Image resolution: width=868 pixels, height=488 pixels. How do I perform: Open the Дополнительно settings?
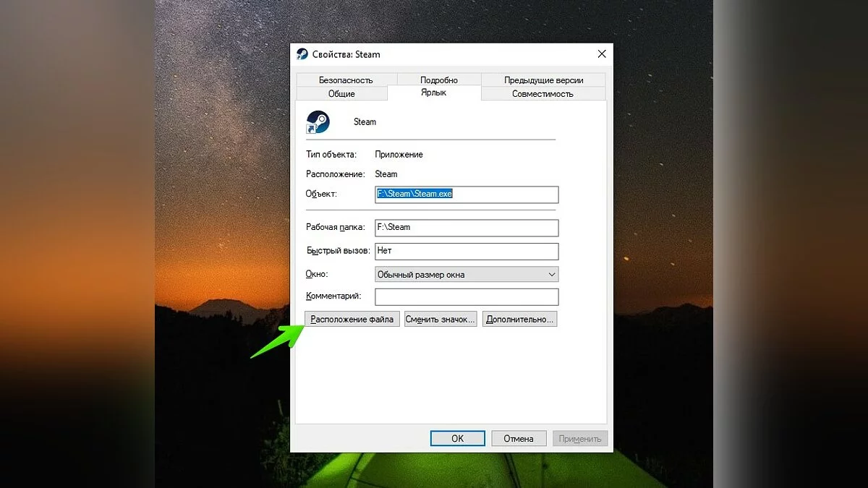[520, 319]
